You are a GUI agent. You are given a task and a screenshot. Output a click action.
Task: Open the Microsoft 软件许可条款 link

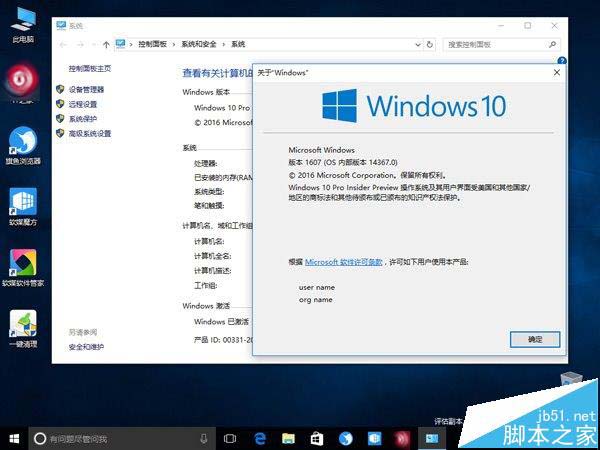pos(343,262)
